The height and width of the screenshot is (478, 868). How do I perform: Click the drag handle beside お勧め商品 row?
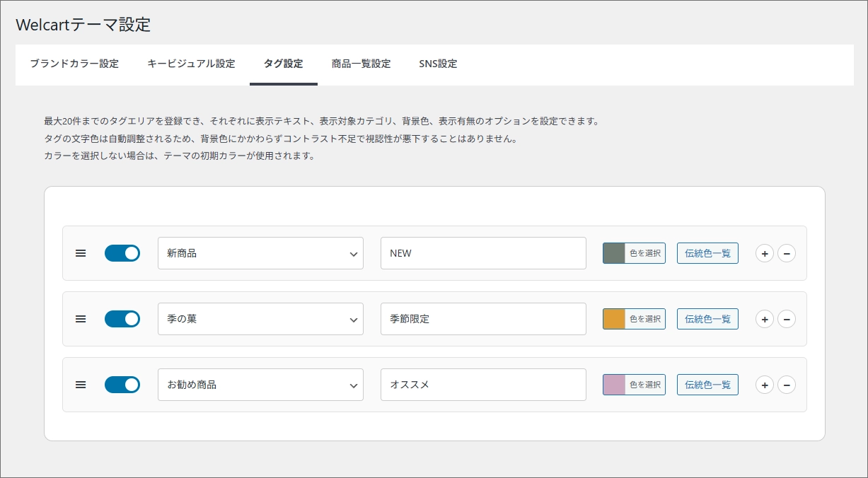click(80, 385)
